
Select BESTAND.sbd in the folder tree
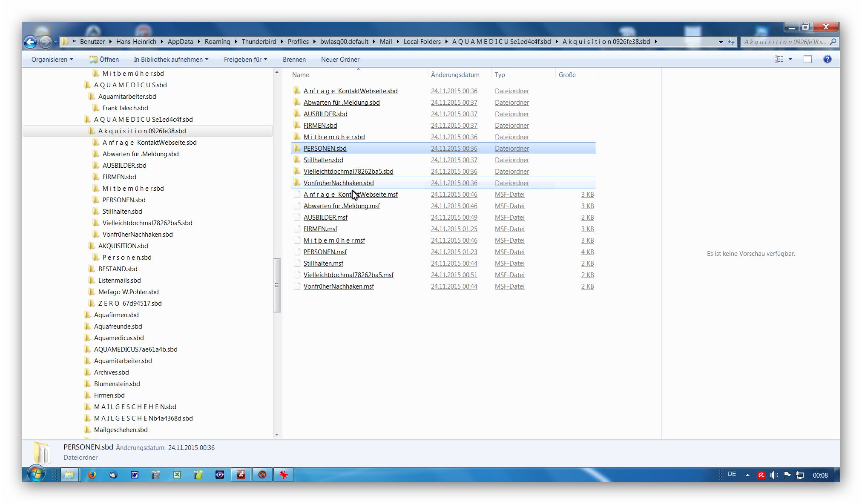click(118, 269)
